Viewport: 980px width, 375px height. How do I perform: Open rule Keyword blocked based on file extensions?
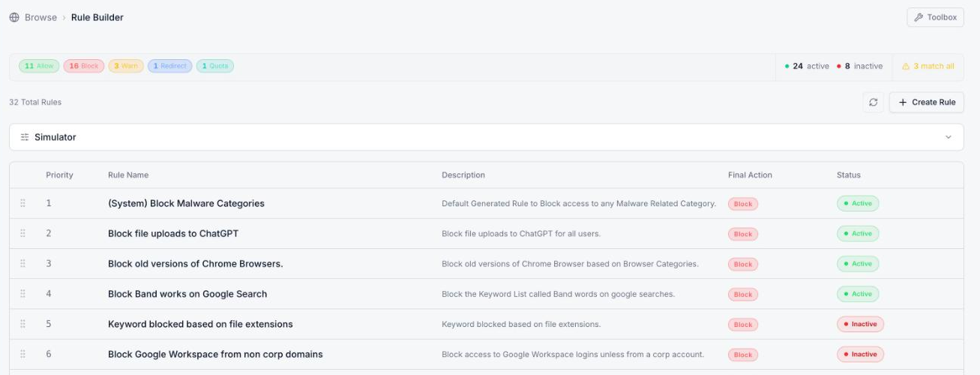tap(200, 324)
